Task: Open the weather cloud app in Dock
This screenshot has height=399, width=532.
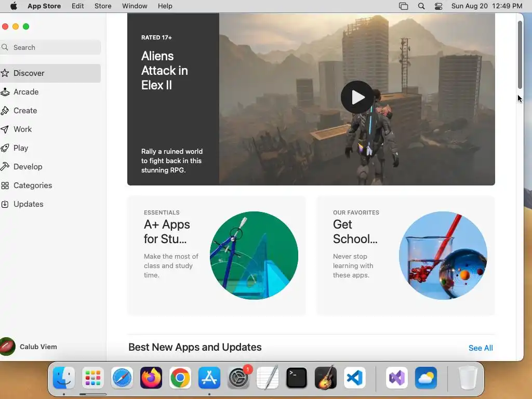Action: click(426, 378)
